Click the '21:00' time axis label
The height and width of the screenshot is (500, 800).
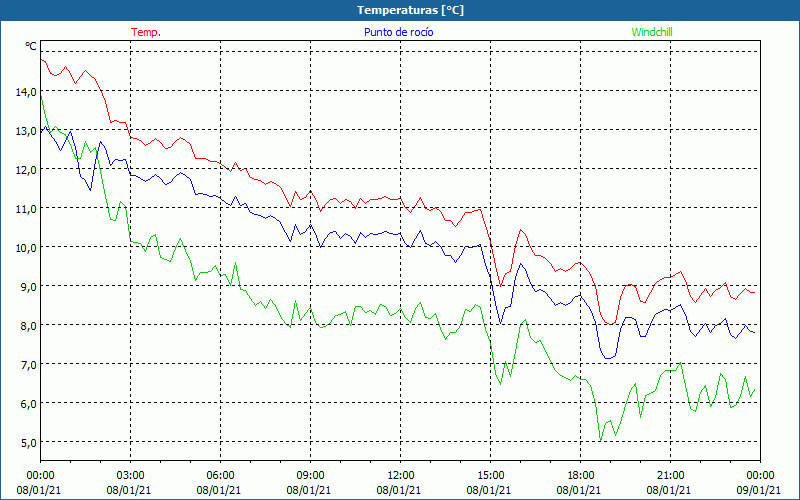click(670, 476)
